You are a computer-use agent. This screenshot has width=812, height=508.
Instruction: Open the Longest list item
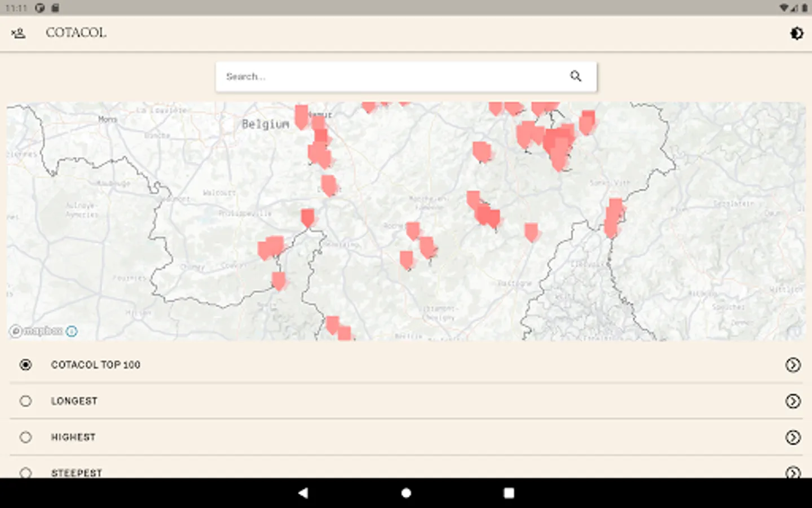click(x=74, y=401)
